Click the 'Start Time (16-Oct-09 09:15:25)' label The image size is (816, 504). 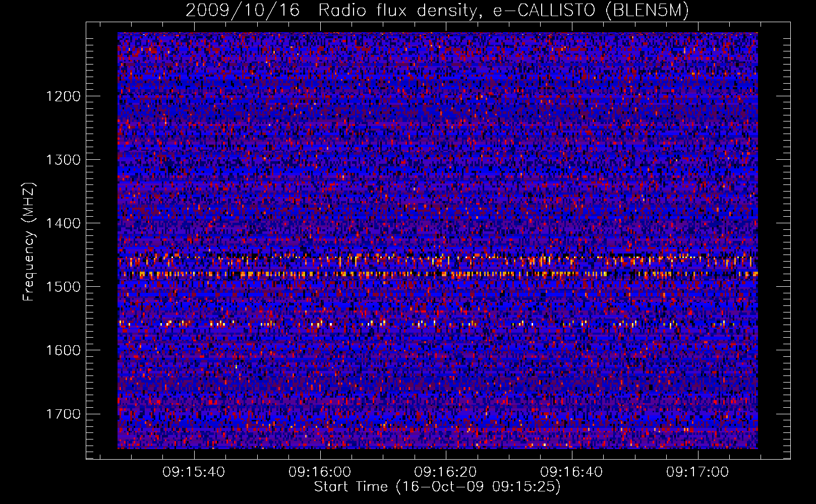pyautogui.click(x=437, y=487)
